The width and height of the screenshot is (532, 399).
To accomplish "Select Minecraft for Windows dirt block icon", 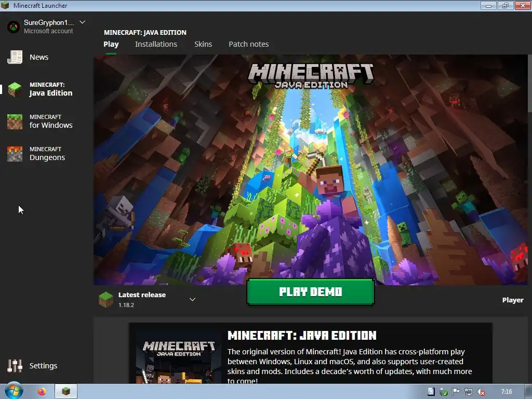I will [15, 122].
